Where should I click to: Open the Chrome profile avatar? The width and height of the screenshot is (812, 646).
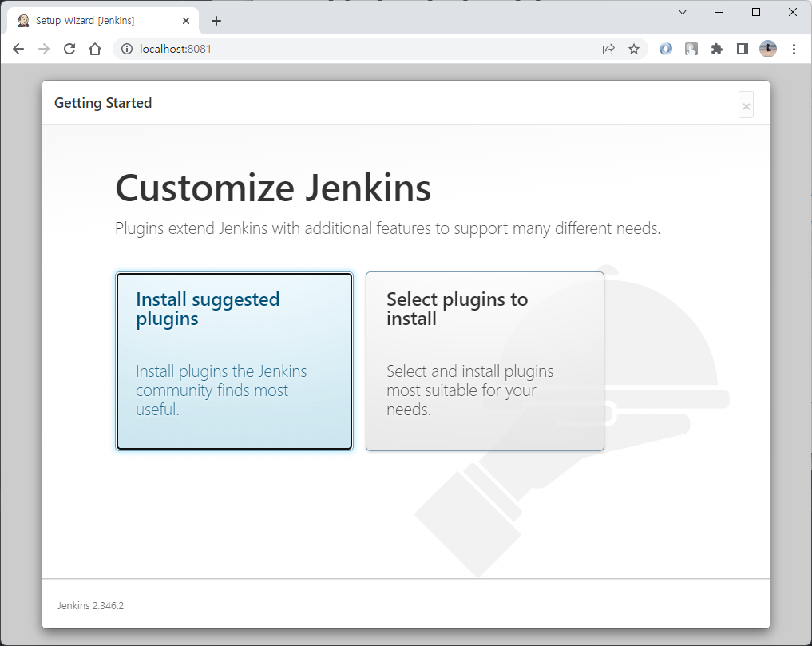[768, 49]
